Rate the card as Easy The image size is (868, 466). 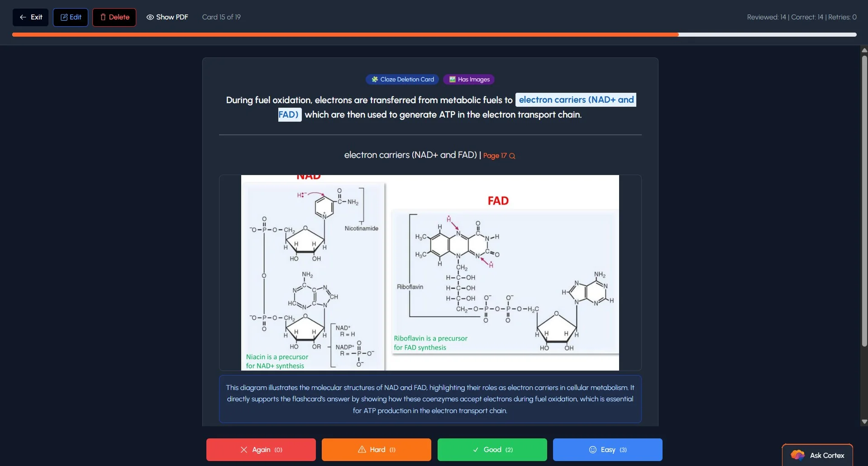pos(607,450)
